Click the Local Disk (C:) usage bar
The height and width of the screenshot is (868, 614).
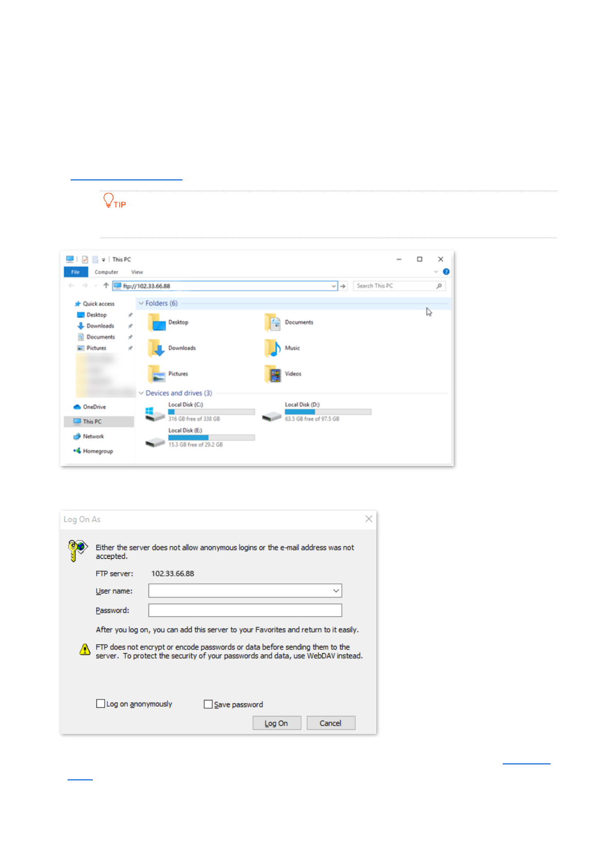tap(211, 412)
